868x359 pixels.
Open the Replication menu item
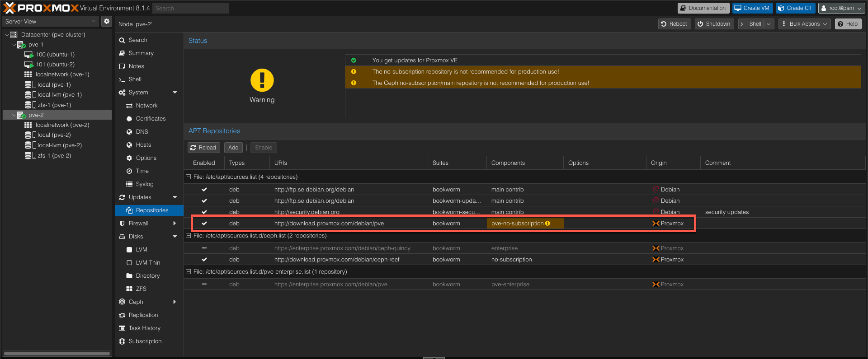(x=149, y=315)
